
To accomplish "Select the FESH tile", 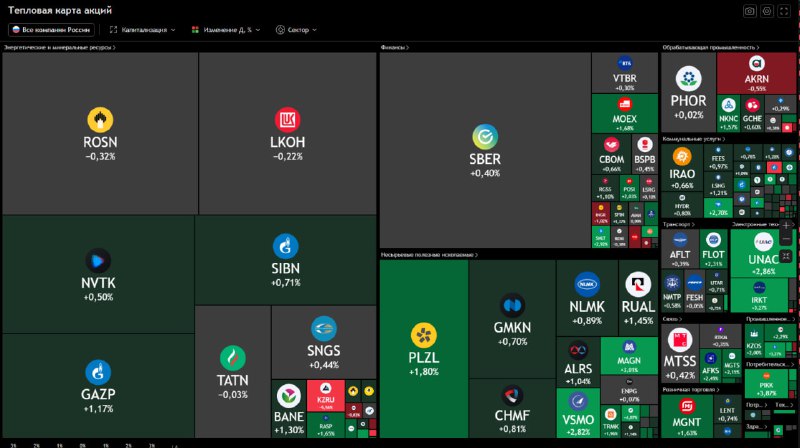I will [x=694, y=291].
